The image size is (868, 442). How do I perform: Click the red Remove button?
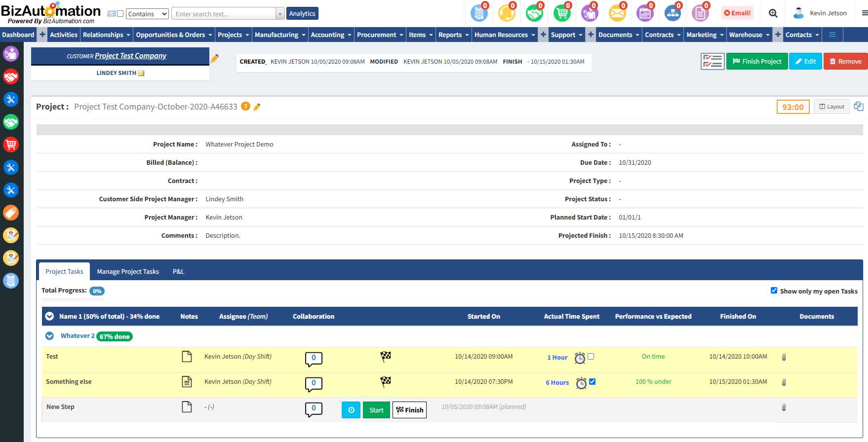(845, 61)
